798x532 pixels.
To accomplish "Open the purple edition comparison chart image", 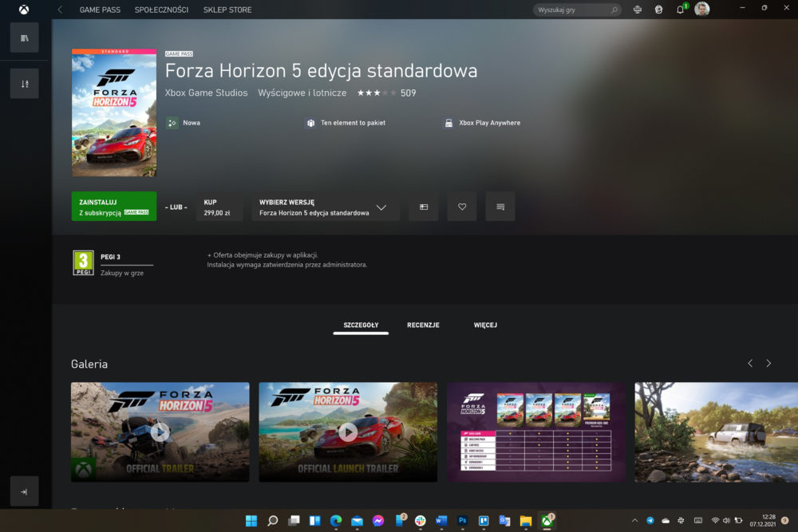I will (x=536, y=432).
